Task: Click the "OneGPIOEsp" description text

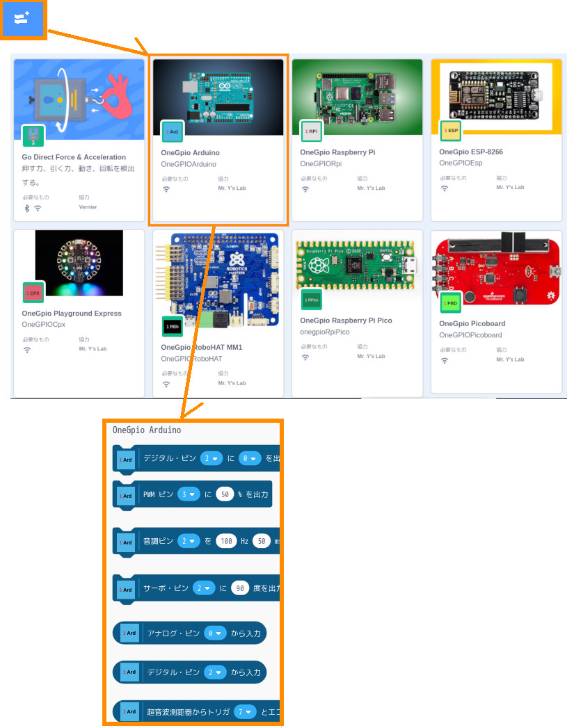Action: (461, 163)
